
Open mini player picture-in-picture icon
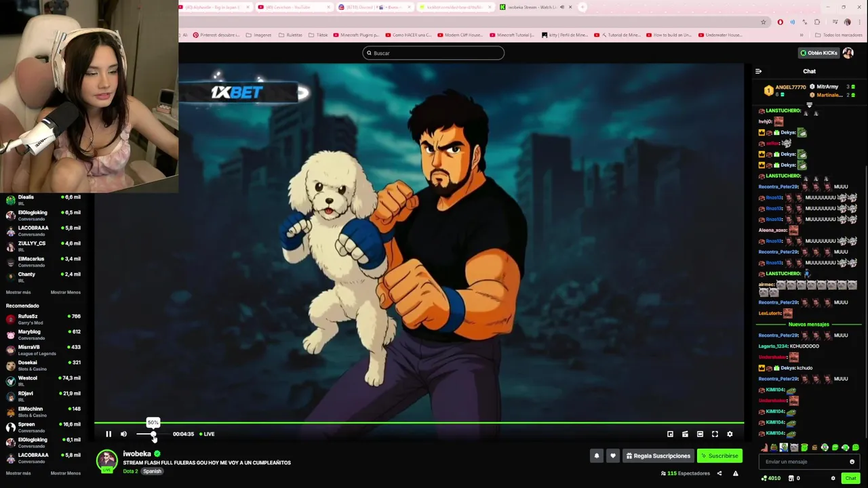point(670,434)
